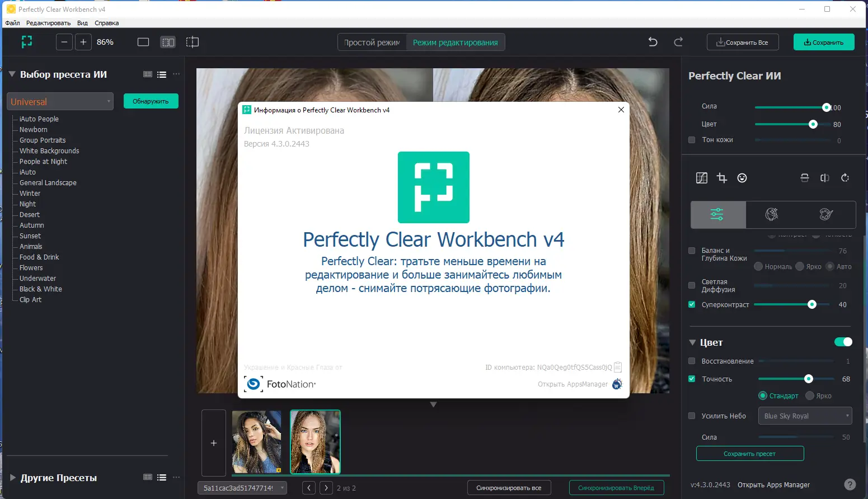This screenshot has width=868, height=499.
Task: Switch to the magic wand corrections tab
Action: pos(772,215)
